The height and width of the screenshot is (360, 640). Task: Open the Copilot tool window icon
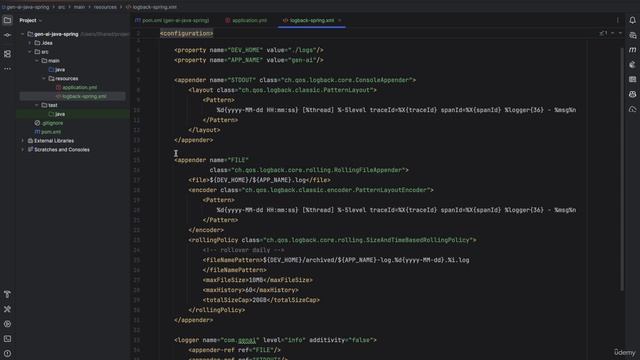coord(632,94)
